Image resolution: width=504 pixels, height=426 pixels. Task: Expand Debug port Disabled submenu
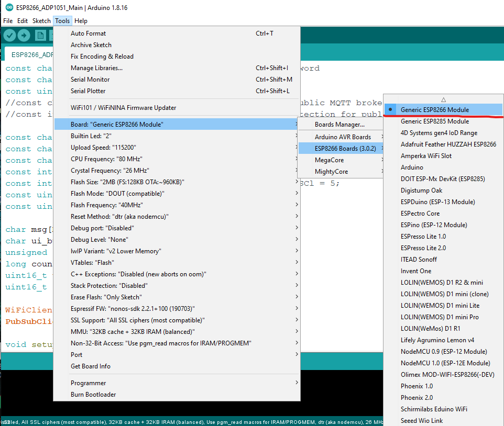pyautogui.click(x=178, y=228)
